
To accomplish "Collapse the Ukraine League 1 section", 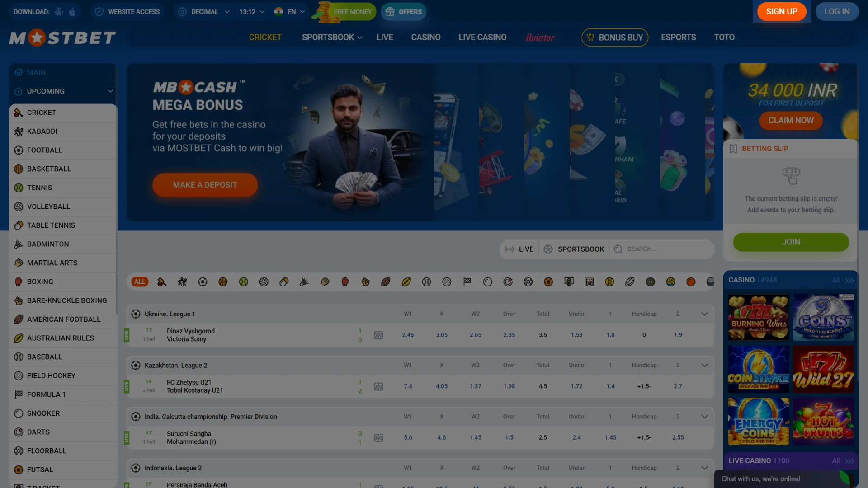I will pos(704,314).
